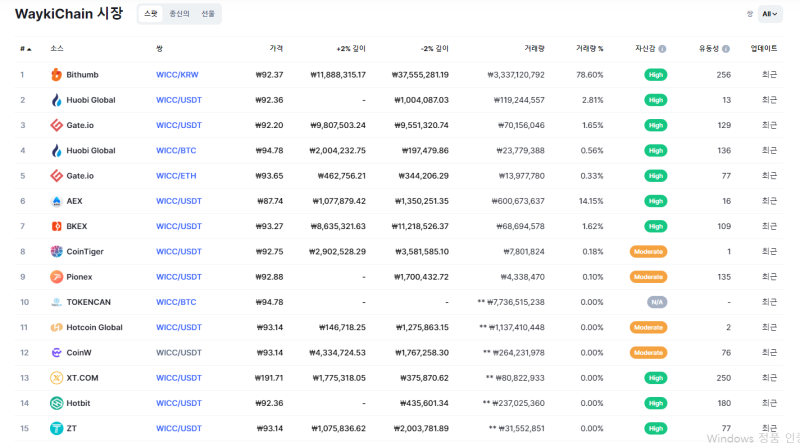This screenshot has height=443, width=800.
Task: Sort by the -2% 깊이 column header
Action: click(x=434, y=48)
